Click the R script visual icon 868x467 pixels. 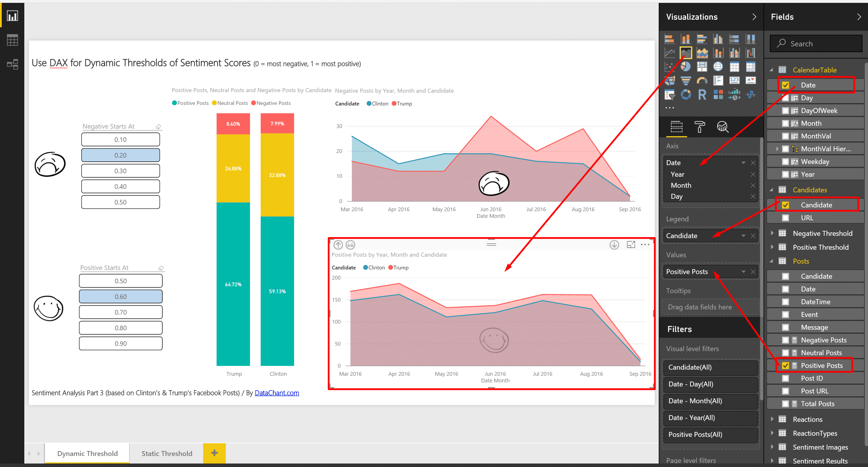tap(702, 95)
